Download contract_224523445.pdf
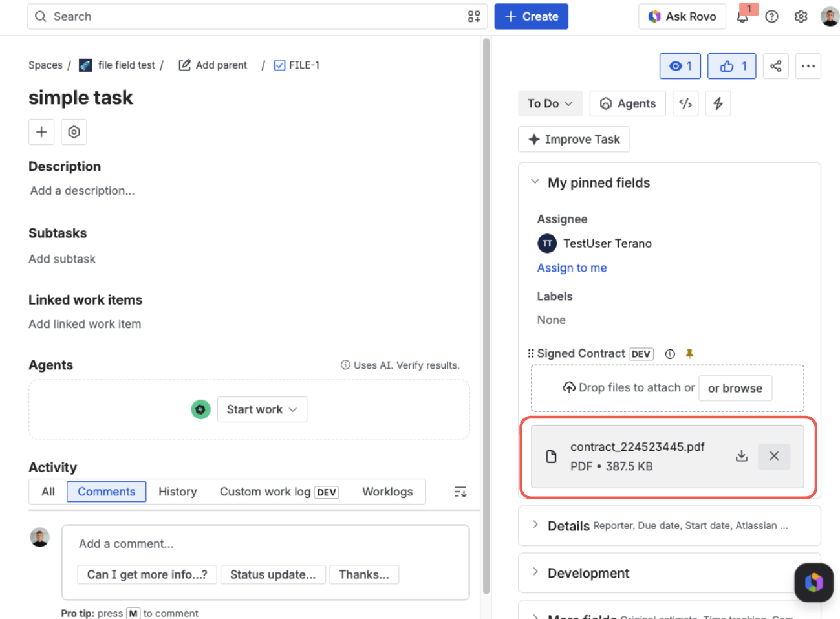Viewport: 840px width, 619px height. [x=742, y=456]
